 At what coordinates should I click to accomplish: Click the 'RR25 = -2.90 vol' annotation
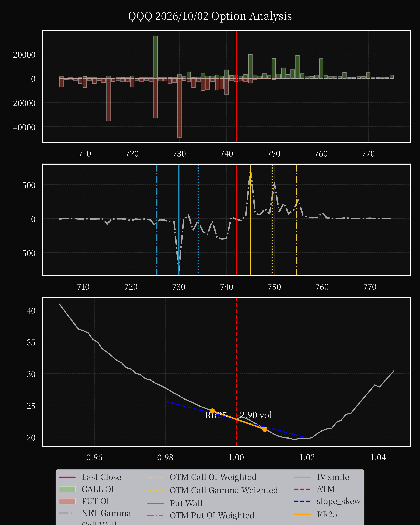pyautogui.click(x=238, y=415)
